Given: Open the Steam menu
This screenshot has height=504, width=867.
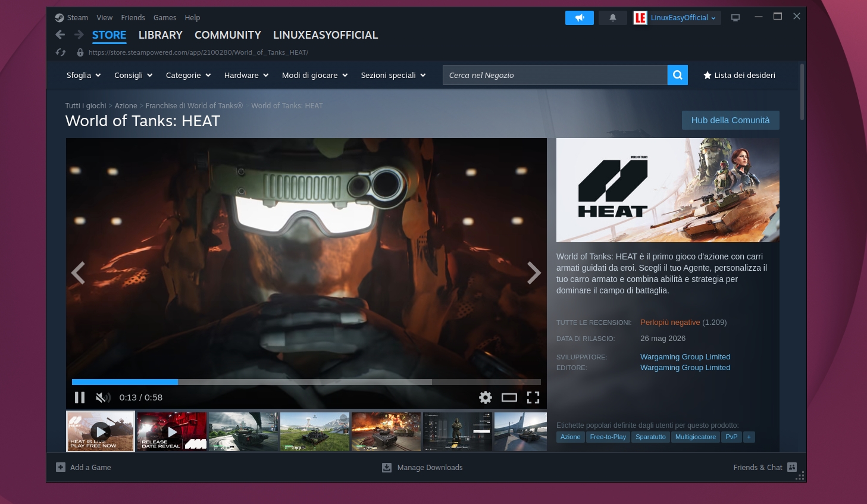Looking at the screenshot, I should pyautogui.click(x=77, y=18).
